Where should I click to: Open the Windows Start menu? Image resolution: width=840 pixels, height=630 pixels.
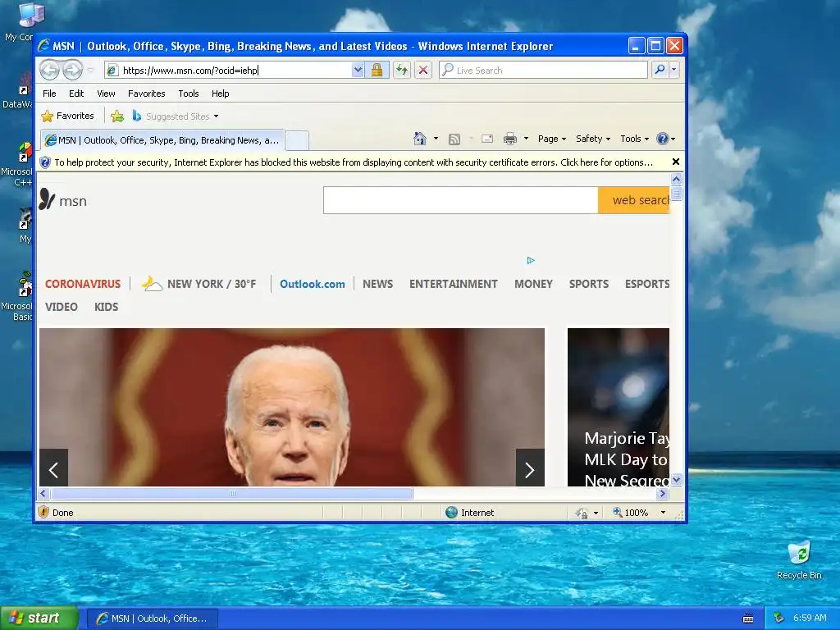(39, 619)
